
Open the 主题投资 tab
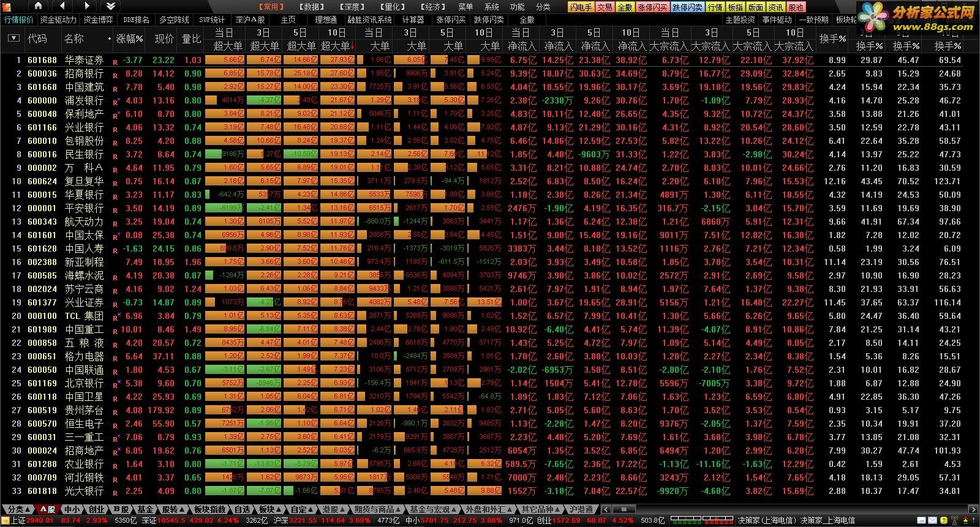click(x=740, y=20)
